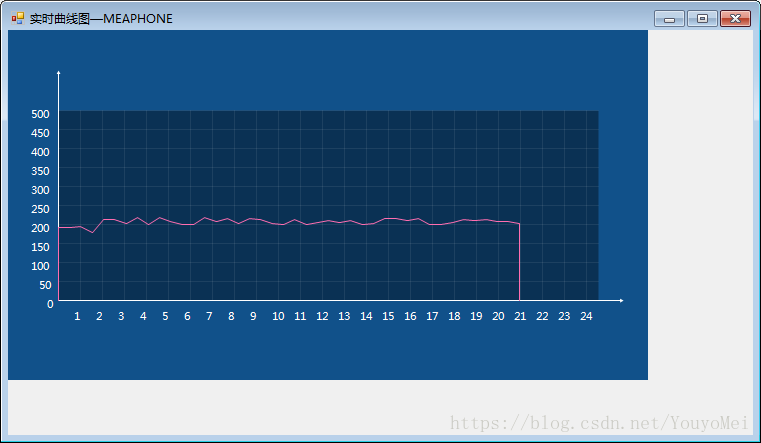761x443 pixels.
Task: Click the Y-axis origin label 0
Action: (x=50, y=304)
